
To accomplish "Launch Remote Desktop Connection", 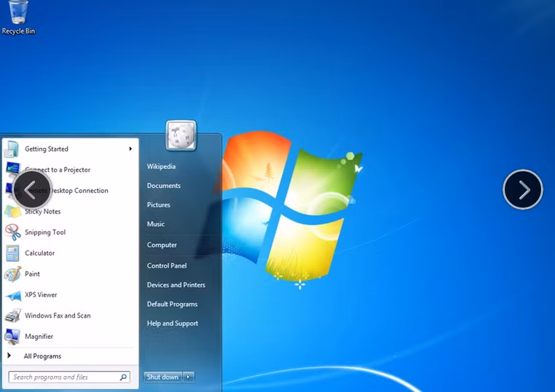I will [71, 190].
